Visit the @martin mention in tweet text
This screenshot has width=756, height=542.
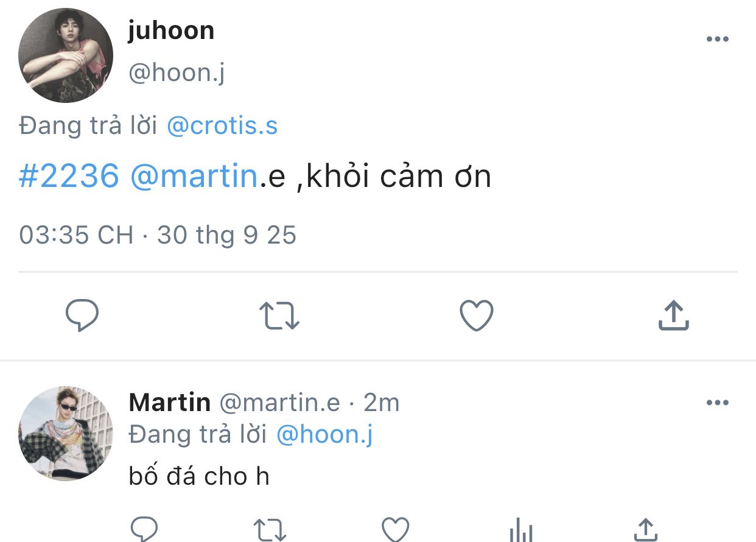point(195,177)
